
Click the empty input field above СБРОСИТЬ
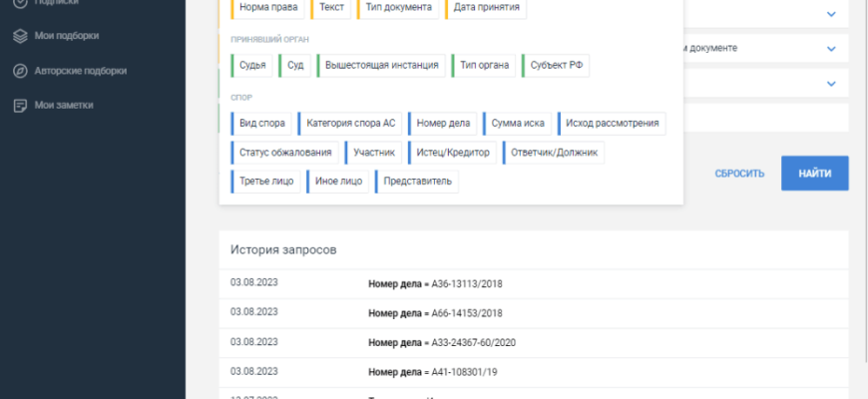pyautogui.click(x=765, y=118)
